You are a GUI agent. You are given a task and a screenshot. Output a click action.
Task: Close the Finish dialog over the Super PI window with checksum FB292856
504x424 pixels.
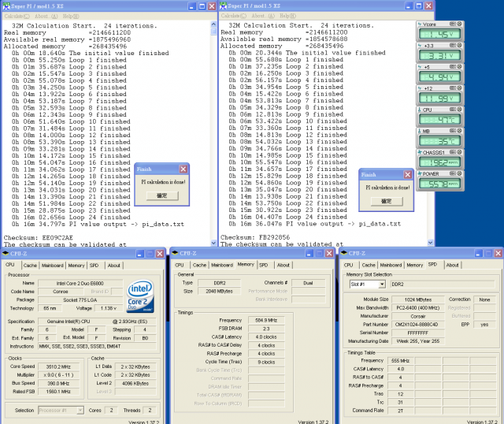408,175
